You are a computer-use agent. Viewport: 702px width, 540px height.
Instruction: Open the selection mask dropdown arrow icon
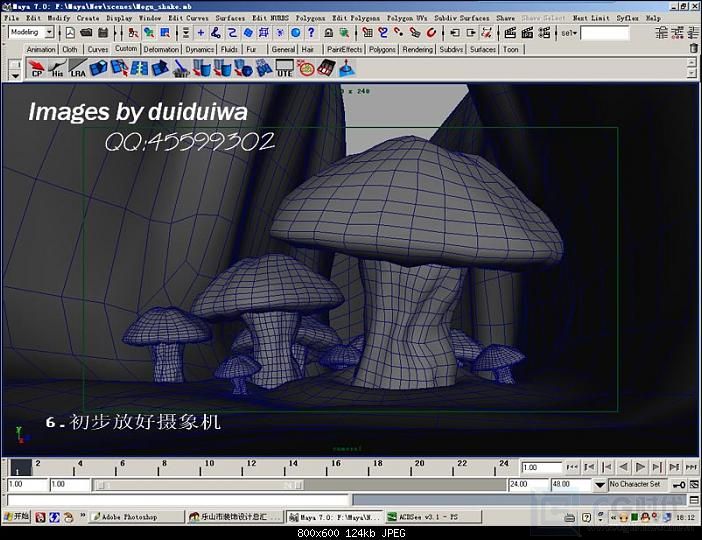point(186,33)
